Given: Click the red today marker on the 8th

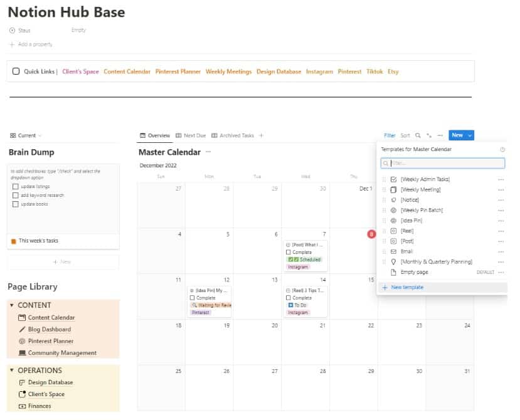Looking at the screenshot, I should [x=371, y=234].
